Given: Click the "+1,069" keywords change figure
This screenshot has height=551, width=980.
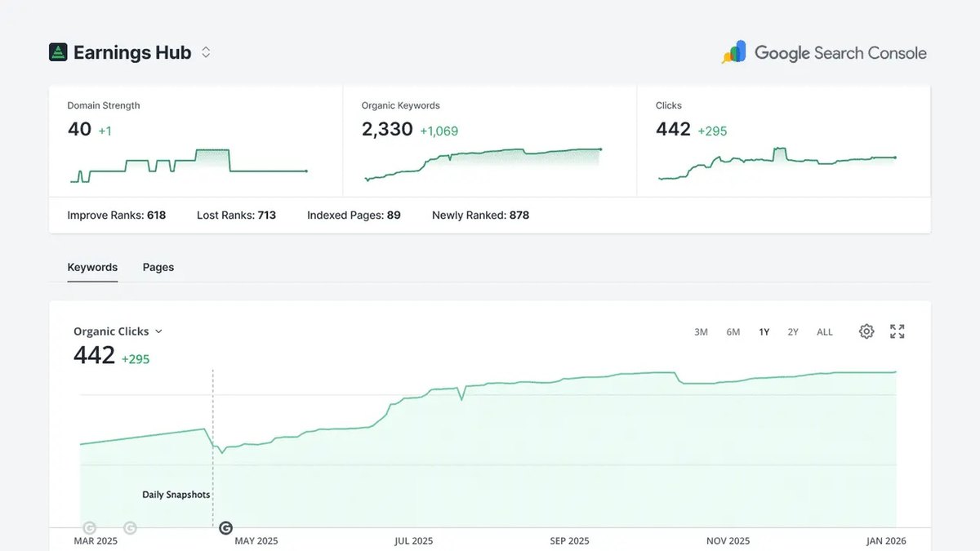Looking at the screenshot, I should pyautogui.click(x=439, y=131).
